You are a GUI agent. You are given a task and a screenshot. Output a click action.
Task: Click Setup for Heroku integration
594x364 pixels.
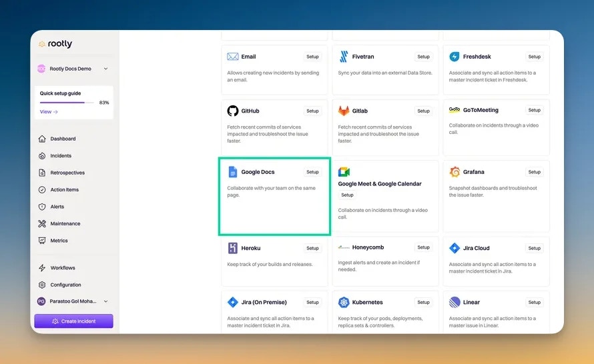[x=312, y=248]
